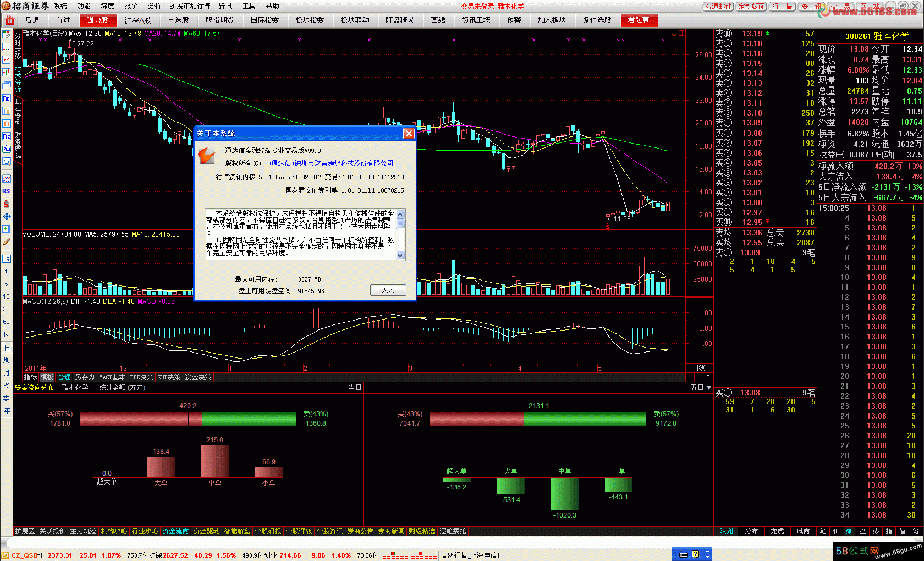Viewport: 924px width, 561px height.
Task: Click the Fi2 icon in left sidebar
Action: pyautogui.click(x=7, y=136)
